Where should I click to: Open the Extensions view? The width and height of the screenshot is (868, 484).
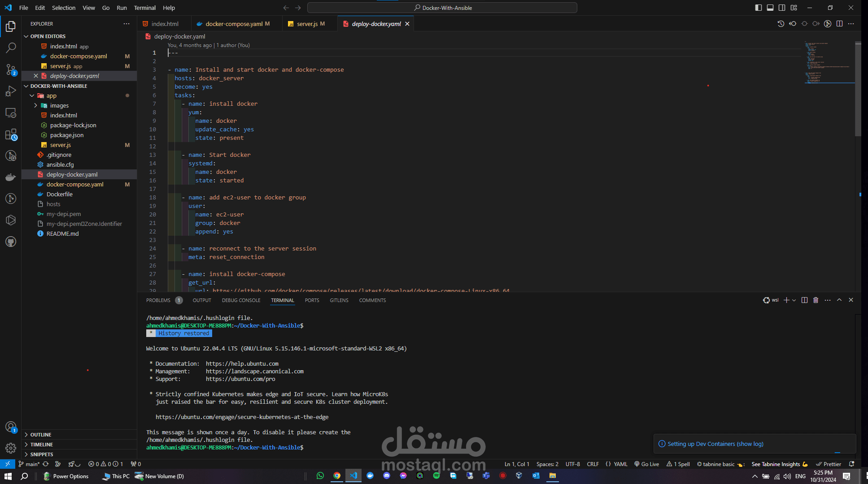11,134
